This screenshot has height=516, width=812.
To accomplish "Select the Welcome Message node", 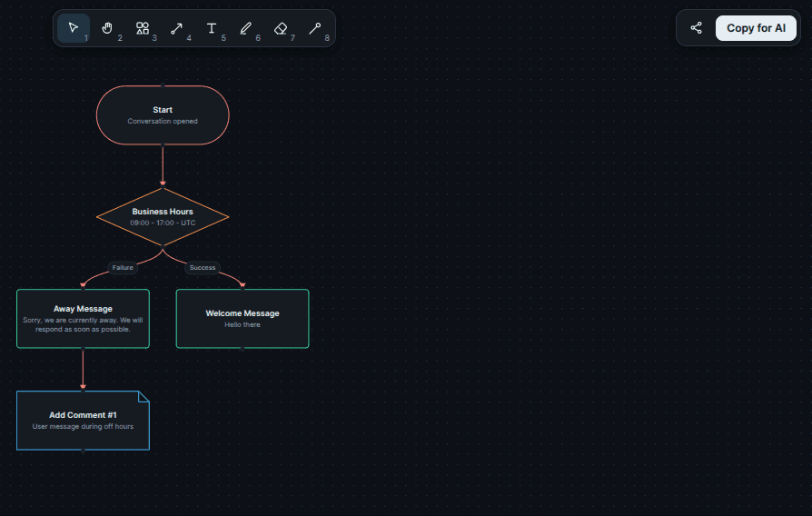I will [243, 319].
